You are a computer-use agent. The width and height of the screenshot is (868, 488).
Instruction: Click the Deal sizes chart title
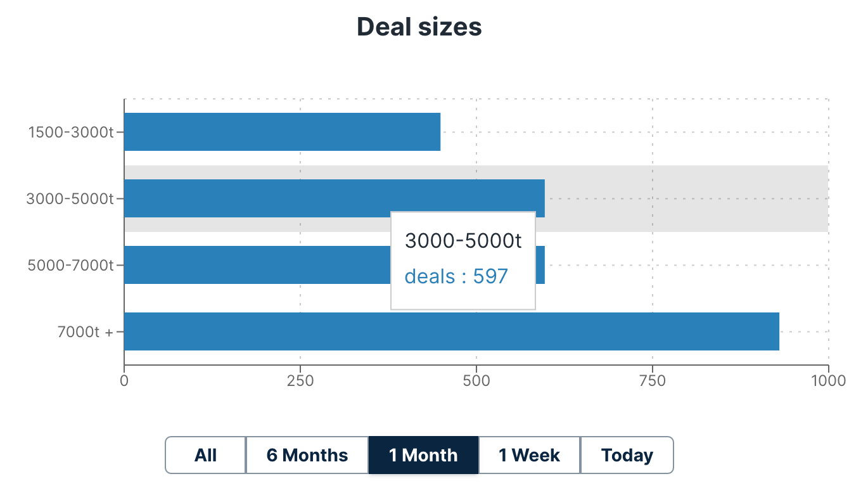pyautogui.click(x=419, y=27)
